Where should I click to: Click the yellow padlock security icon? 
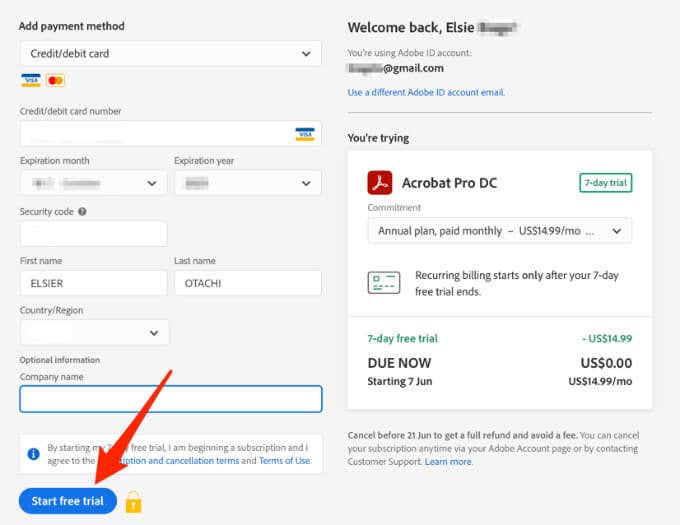click(x=133, y=501)
